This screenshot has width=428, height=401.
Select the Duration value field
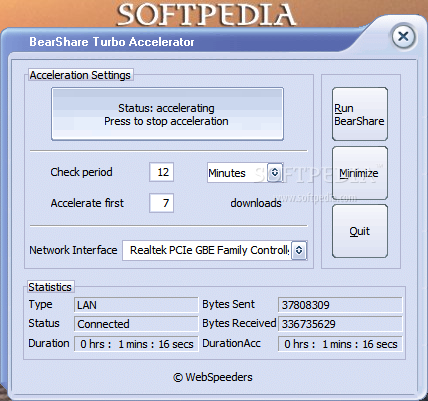coord(136,344)
